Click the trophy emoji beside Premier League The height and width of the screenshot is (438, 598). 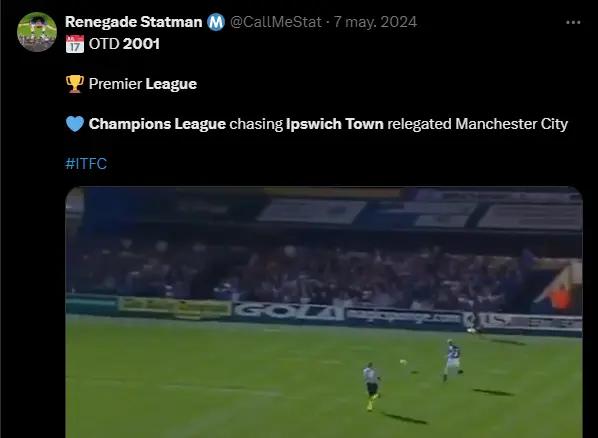pyautogui.click(x=75, y=84)
